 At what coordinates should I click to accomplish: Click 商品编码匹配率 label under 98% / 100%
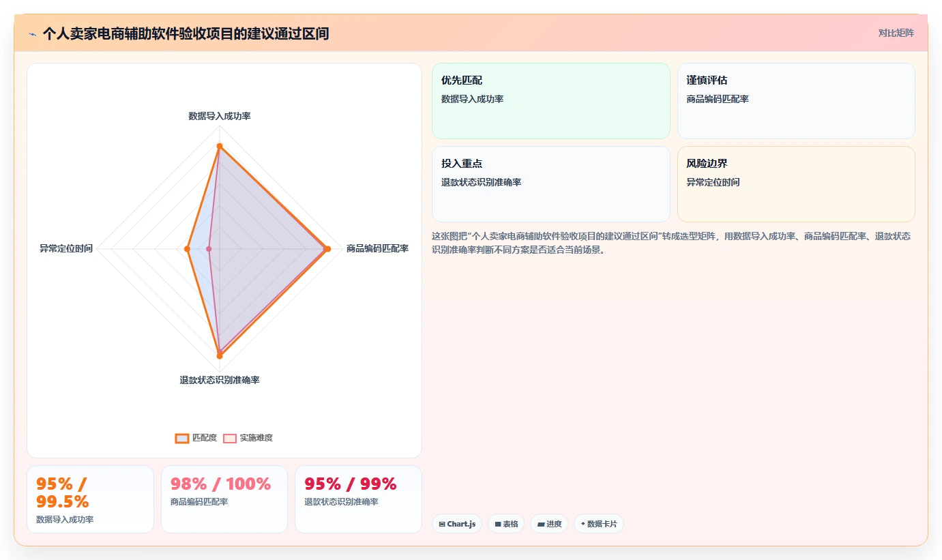click(x=199, y=502)
